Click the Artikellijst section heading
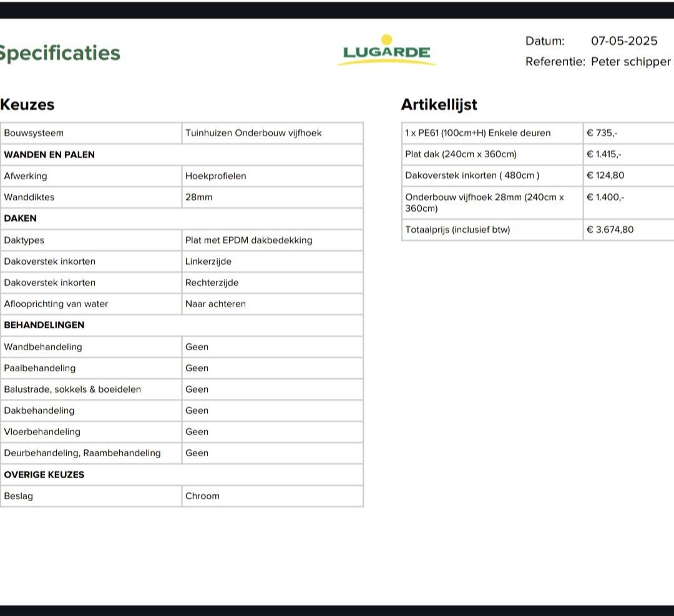The height and width of the screenshot is (616, 674). point(439,104)
